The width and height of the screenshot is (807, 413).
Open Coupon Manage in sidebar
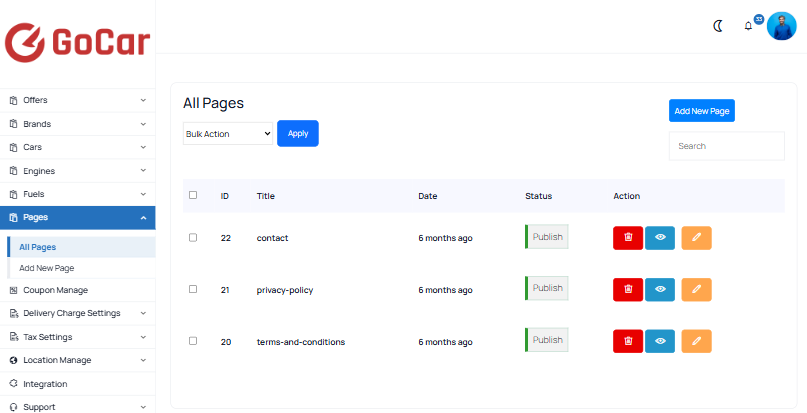pyautogui.click(x=55, y=290)
